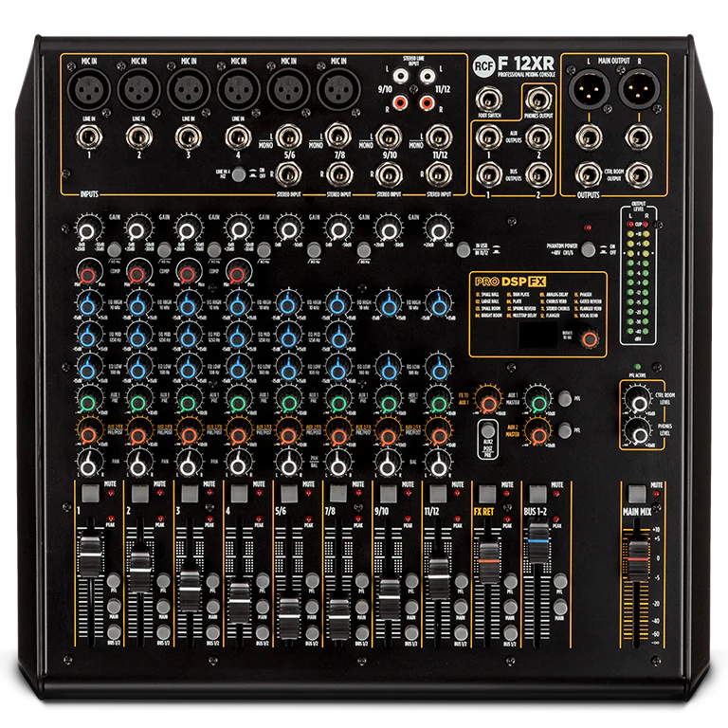
Task: Click the RCF logo badge
Action: tap(483, 66)
